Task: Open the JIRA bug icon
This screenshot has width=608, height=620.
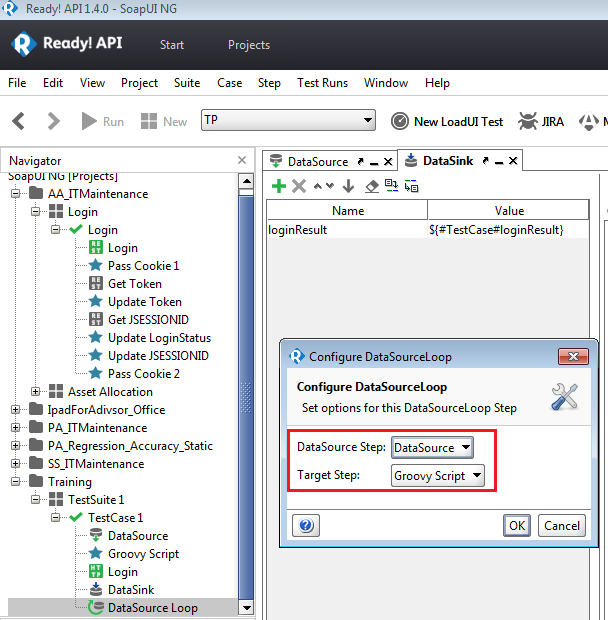Action: [x=528, y=121]
